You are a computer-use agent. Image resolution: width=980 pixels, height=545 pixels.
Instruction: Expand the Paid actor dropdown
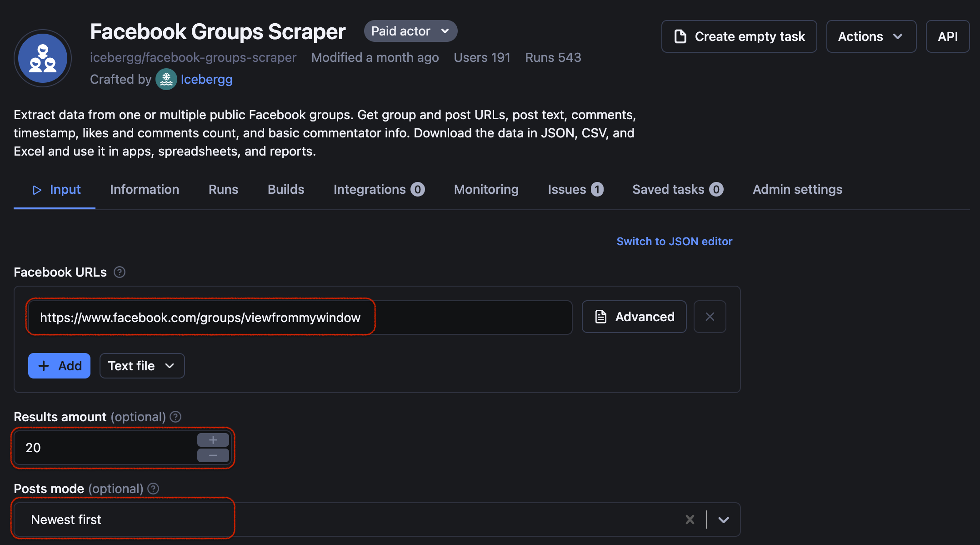pos(410,31)
